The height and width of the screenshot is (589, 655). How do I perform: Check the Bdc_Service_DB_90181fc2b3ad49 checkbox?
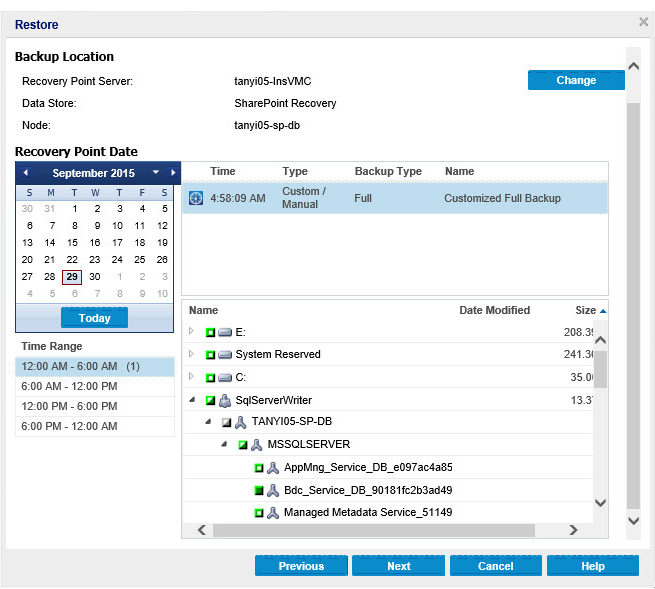coord(258,490)
